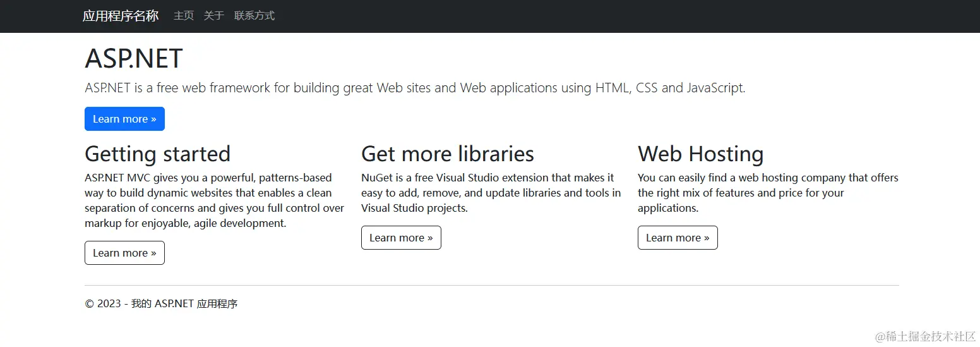Click Learn more under Get more libraries
Viewport: 980px width, 347px height.
[401, 238]
